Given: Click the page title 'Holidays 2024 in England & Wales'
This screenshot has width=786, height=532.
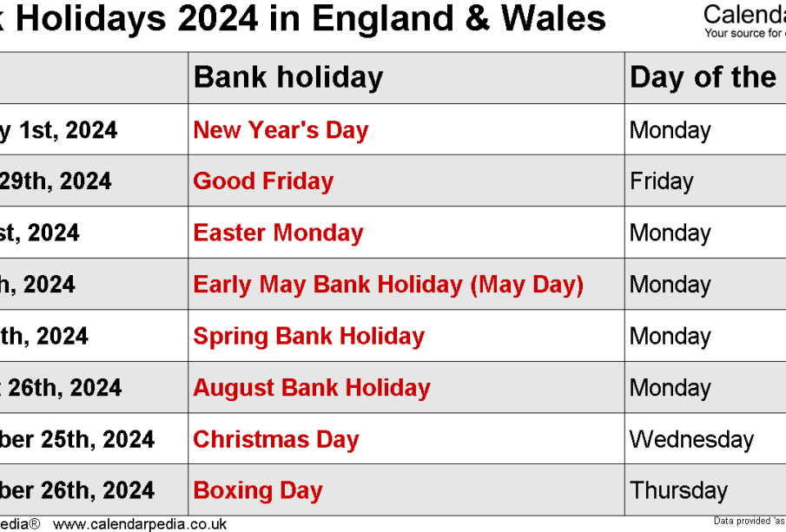Looking at the screenshot, I should tap(310, 19).
